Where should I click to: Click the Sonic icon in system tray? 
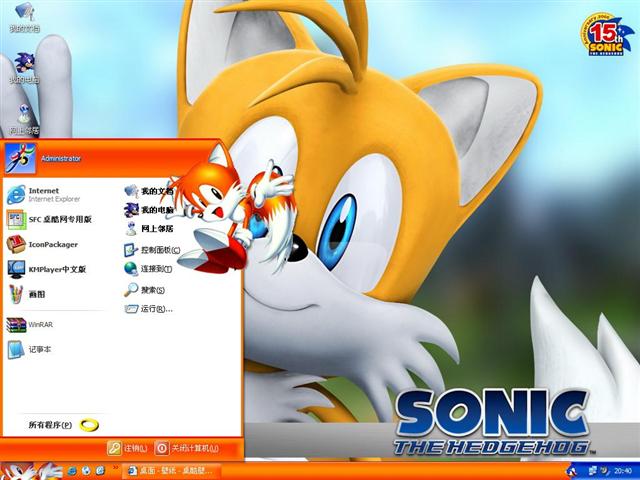click(x=573, y=472)
